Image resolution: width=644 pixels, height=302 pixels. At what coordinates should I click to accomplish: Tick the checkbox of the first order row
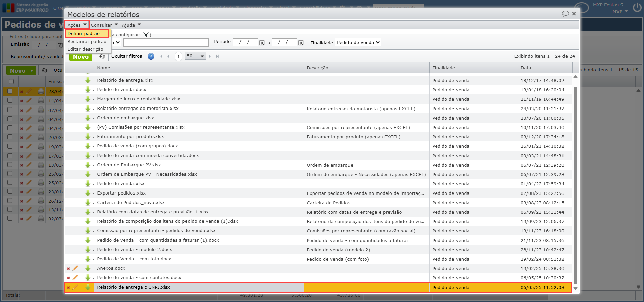(10, 91)
